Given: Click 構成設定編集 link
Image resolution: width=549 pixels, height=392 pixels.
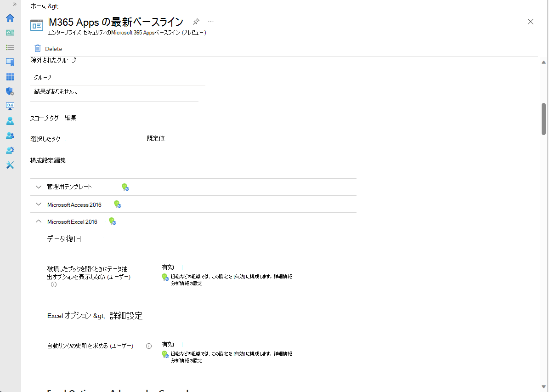Looking at the screenshot, I should [48, 160].
